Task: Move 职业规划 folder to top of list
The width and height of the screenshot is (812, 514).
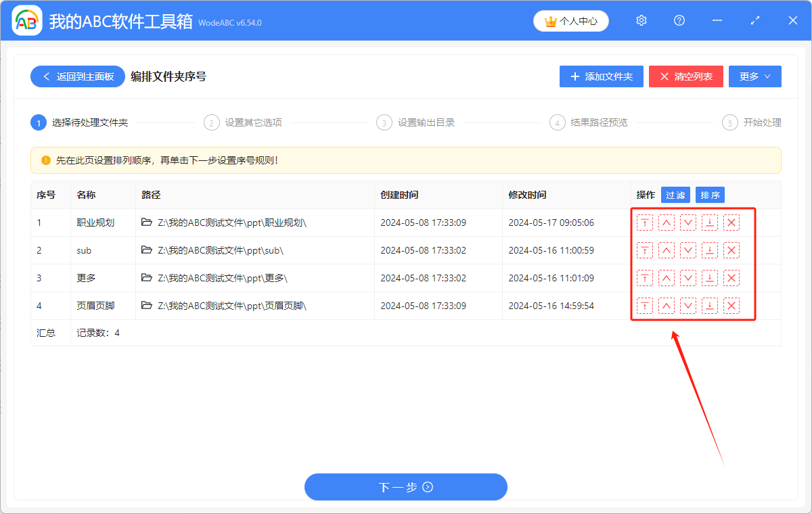Action: tap(645, 222)
